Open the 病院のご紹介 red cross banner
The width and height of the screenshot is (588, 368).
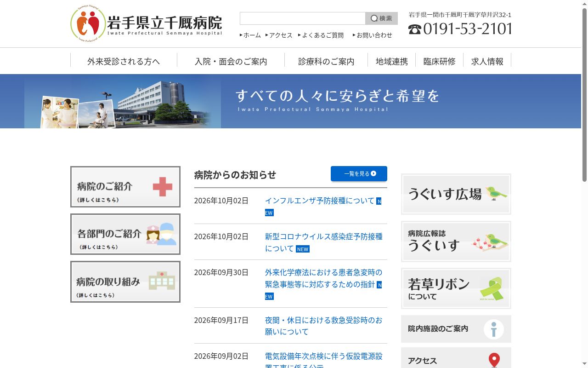(x=125, y=187)
